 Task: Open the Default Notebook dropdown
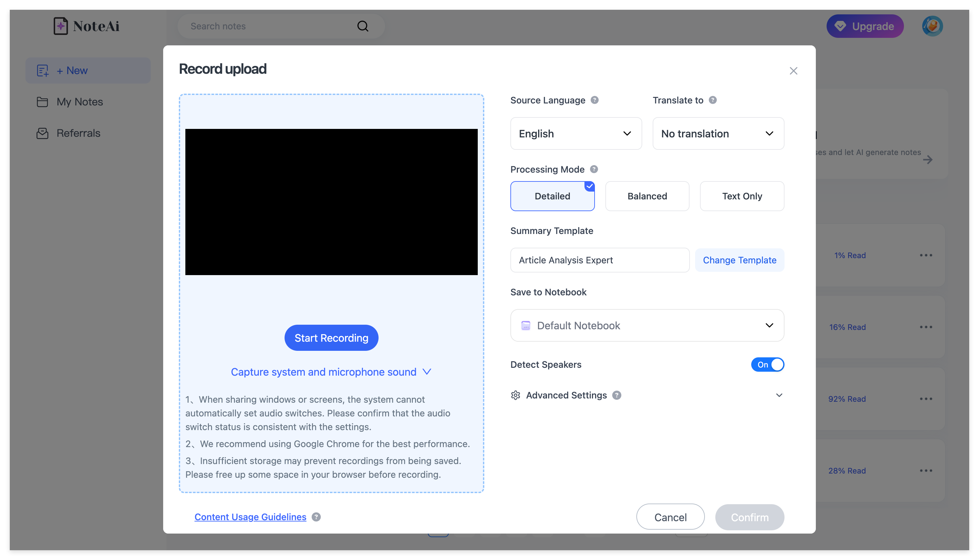tap(647, 325)
